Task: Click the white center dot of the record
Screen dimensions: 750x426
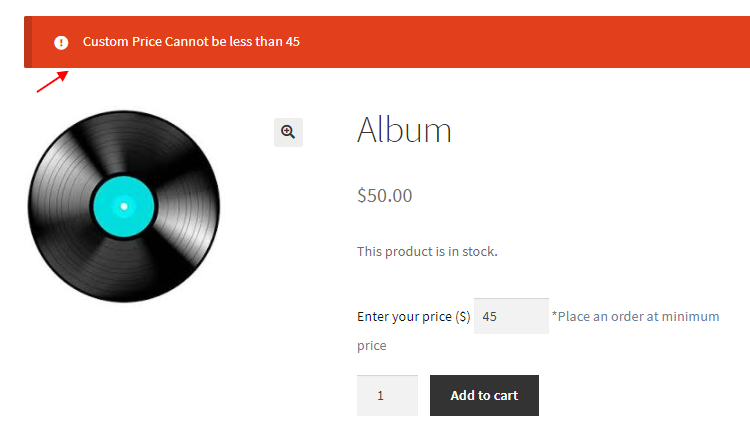Action: [x=124, y=207]
